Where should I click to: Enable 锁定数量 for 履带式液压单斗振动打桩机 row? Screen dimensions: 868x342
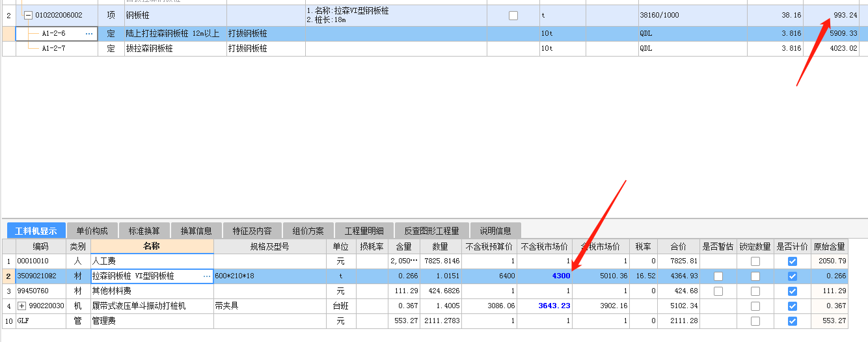click(x=755, y=306)
